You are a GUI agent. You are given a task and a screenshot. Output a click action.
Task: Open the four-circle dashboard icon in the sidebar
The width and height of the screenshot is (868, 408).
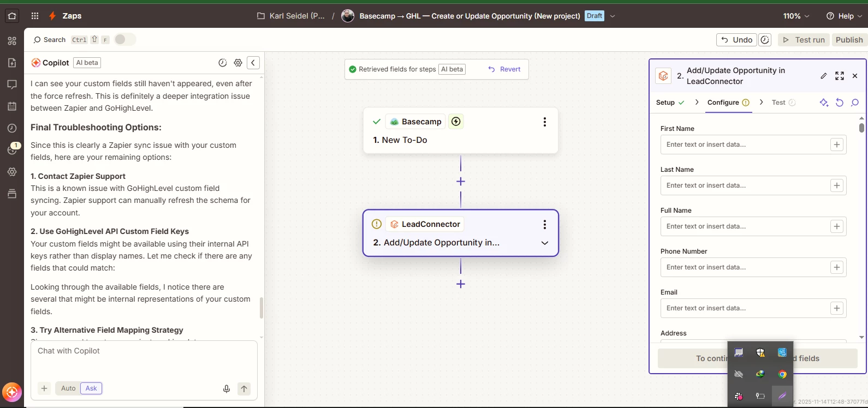pos(12,41)
